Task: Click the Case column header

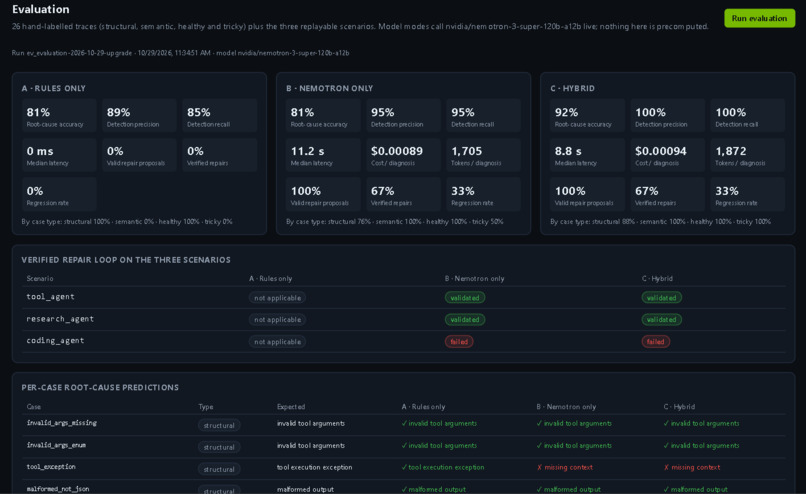Action: click(33, 407)
